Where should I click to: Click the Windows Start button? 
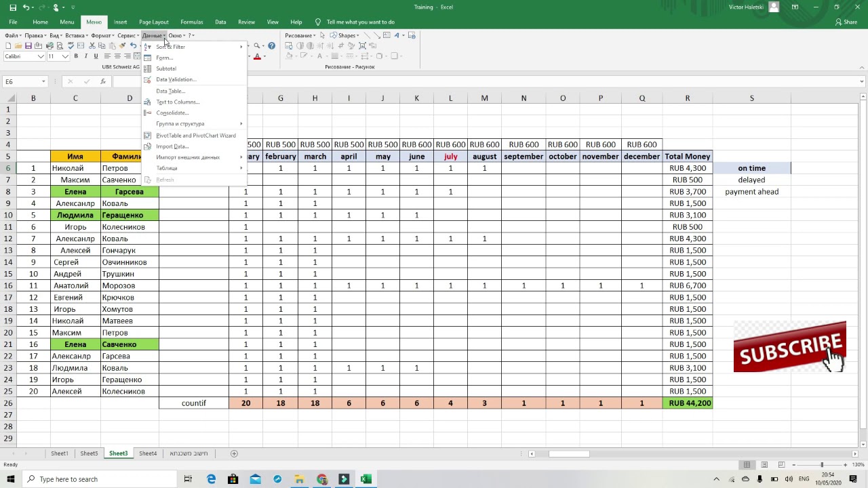pos(10,479)
